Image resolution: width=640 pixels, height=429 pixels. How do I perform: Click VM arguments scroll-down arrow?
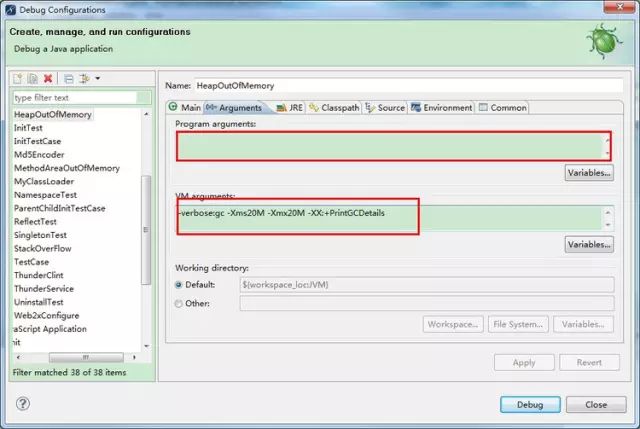[608, 225]
